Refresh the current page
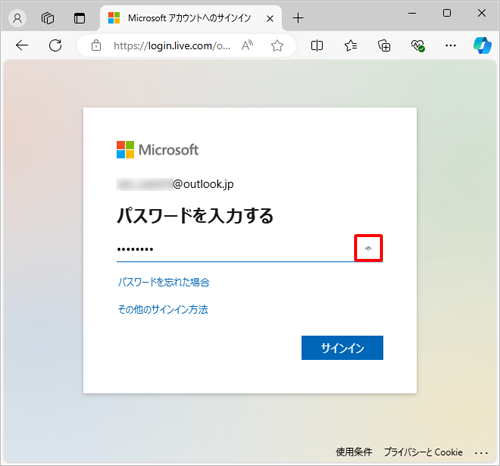The image size is (500, 466). pyautogui.click(x=55, y=45)
